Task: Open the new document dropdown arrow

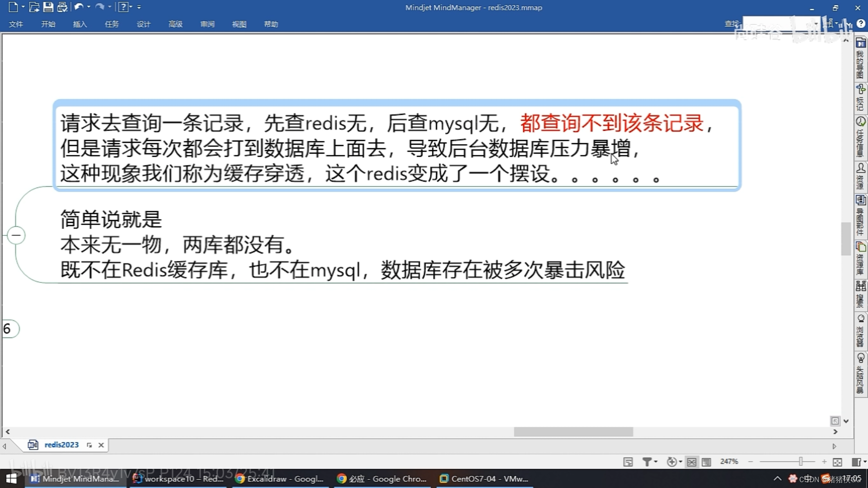Action: point(23,7)
